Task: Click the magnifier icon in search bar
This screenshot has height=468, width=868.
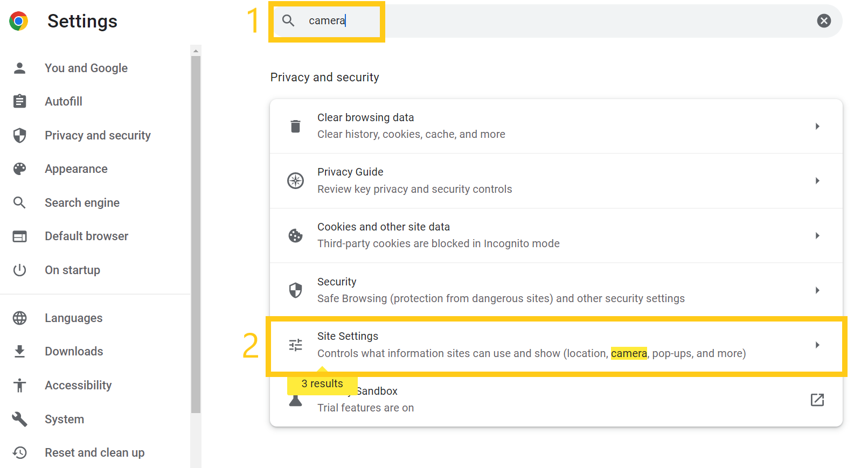Action: (x=288, y=21)
